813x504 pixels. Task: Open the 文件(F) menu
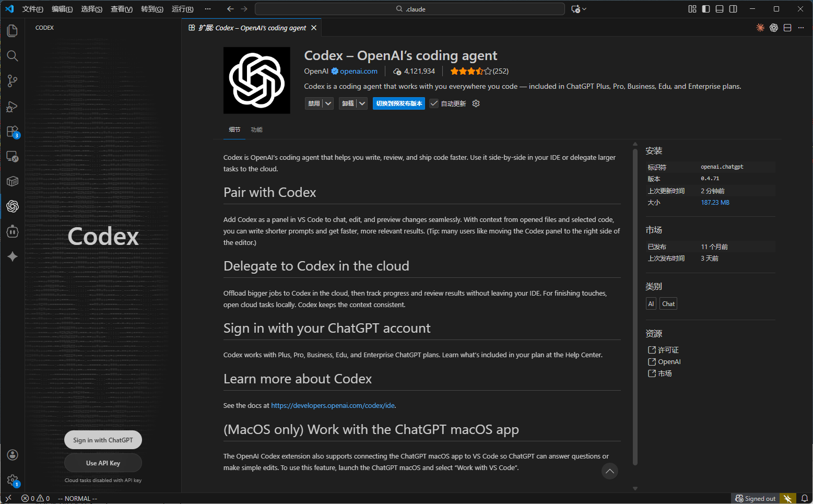[33, 9]
